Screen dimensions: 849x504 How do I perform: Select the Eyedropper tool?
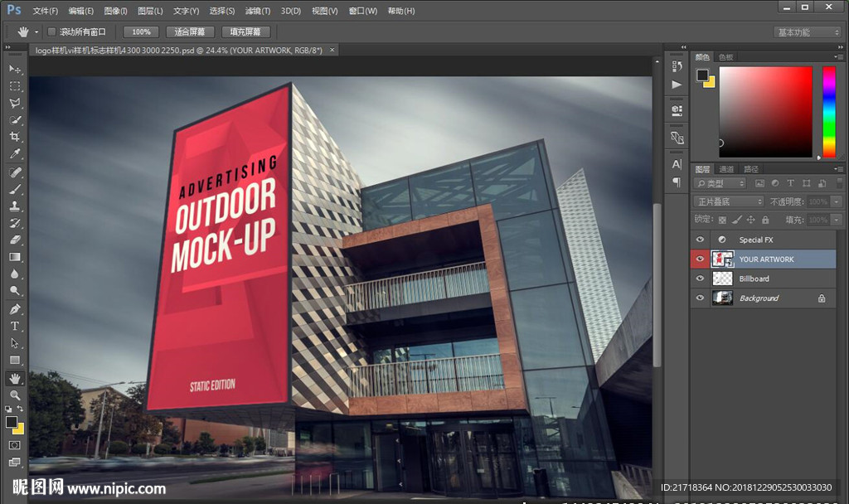point(15,154)
